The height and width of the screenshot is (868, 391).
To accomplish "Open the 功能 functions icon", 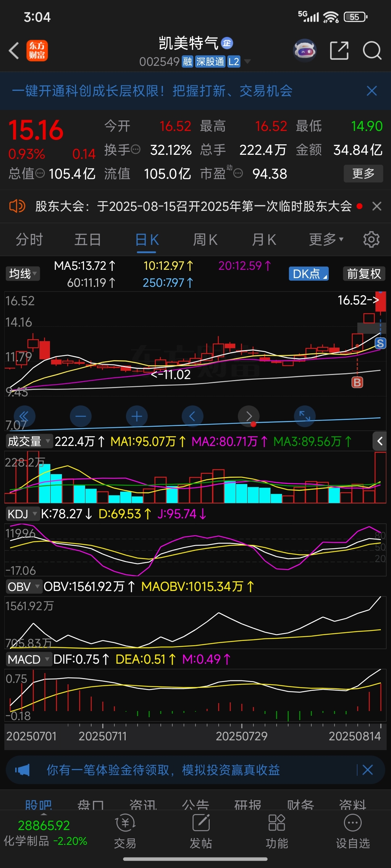I will tap(277, 832).
